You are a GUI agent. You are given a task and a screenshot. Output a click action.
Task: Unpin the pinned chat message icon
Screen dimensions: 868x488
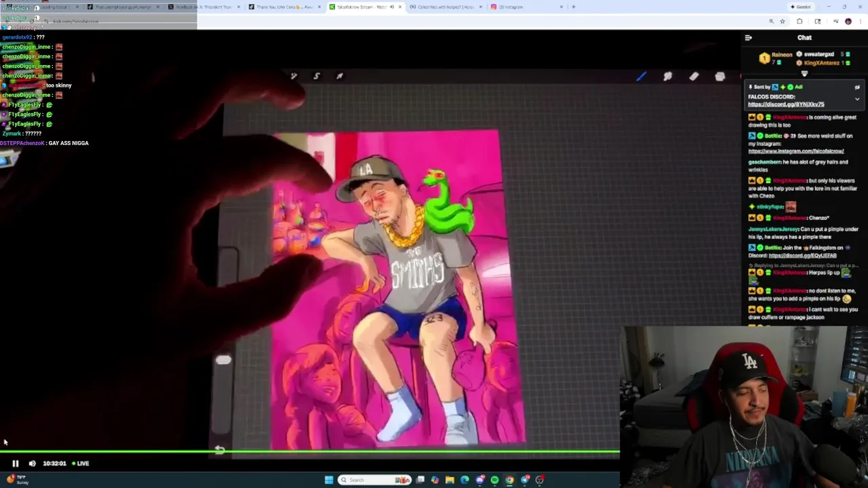[x=857, y=87]
